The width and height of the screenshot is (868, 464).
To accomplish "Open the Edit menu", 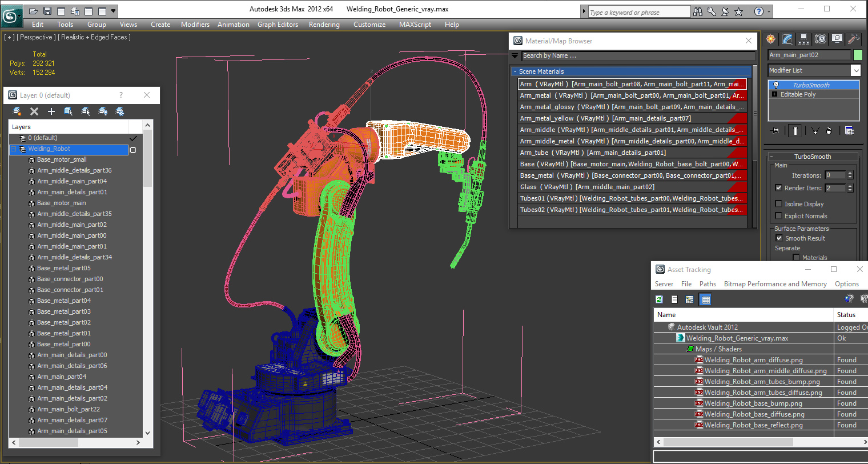I will tap(38, 25).
